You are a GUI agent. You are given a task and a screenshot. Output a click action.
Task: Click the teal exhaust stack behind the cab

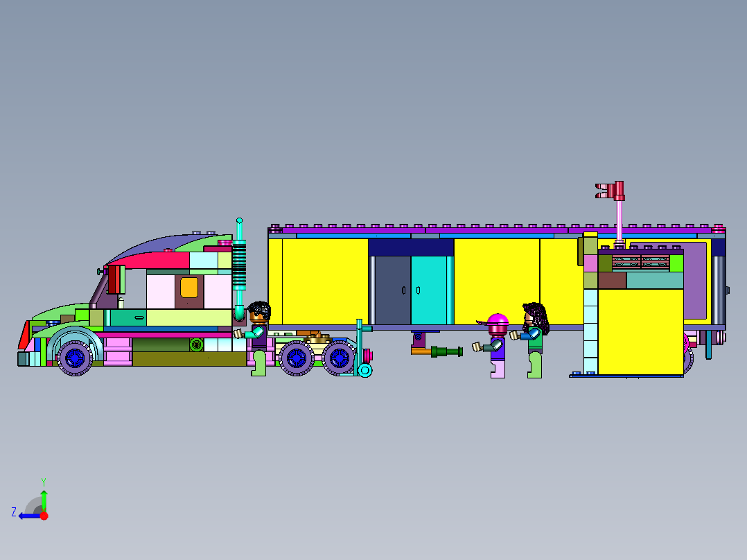[239, 270]
